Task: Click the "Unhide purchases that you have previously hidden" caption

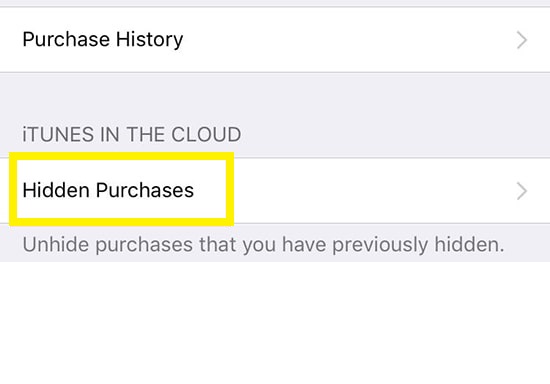Action: click(x=263, y=245)
